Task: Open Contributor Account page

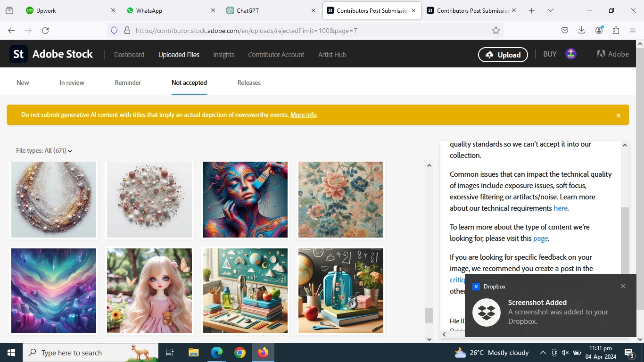Action: tap(276, 55)
